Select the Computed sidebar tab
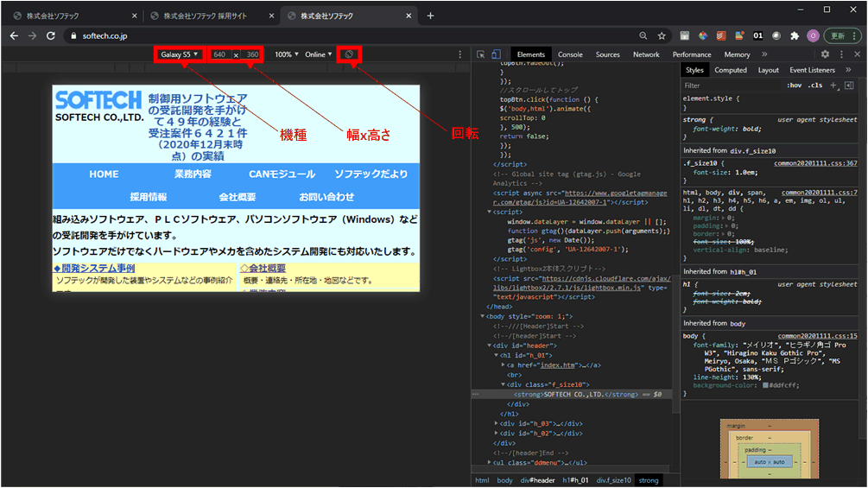This screenshot has width=868, height=488. click(731, 70)
